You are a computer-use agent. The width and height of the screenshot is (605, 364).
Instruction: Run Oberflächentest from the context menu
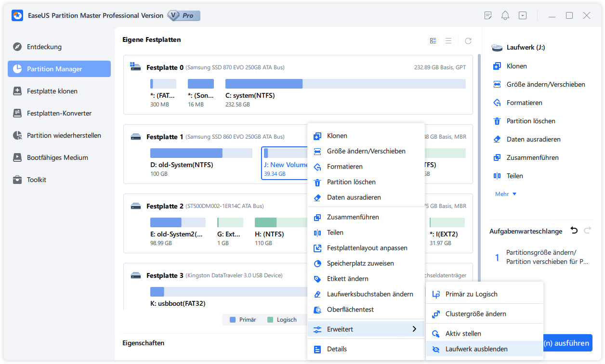point(366,310)
